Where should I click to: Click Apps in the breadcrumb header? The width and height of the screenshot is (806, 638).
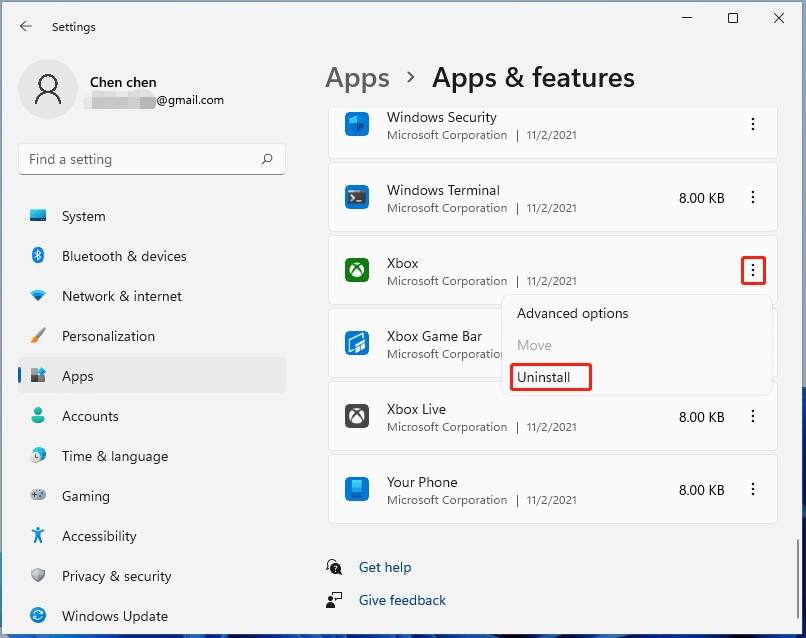click(x=357, y=78)
